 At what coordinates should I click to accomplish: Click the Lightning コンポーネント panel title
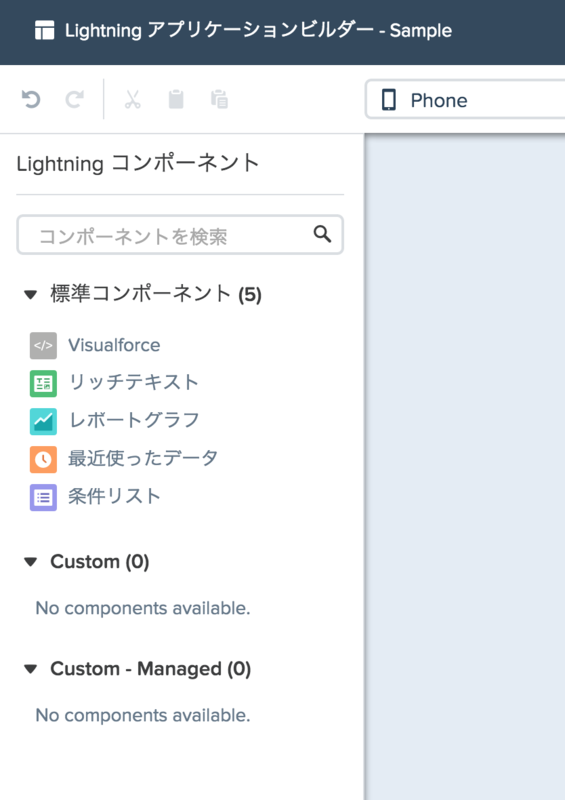pos(138,164)
